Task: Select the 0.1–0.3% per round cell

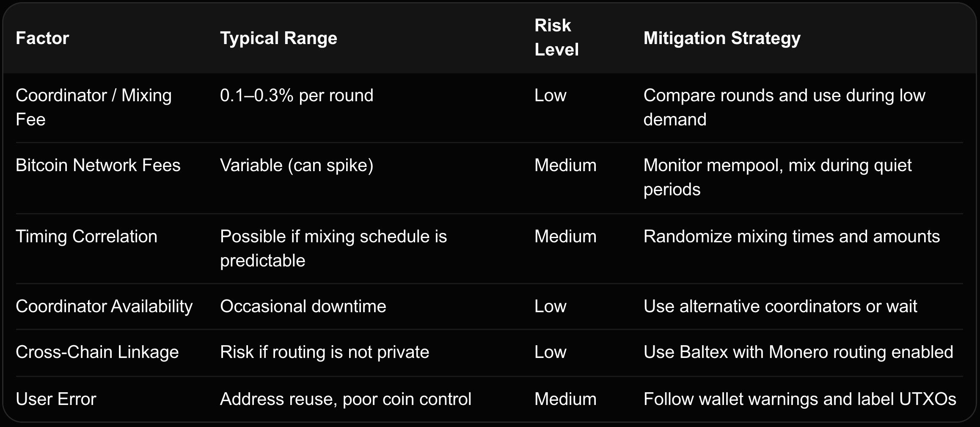Action: click(x=297, y=95)
